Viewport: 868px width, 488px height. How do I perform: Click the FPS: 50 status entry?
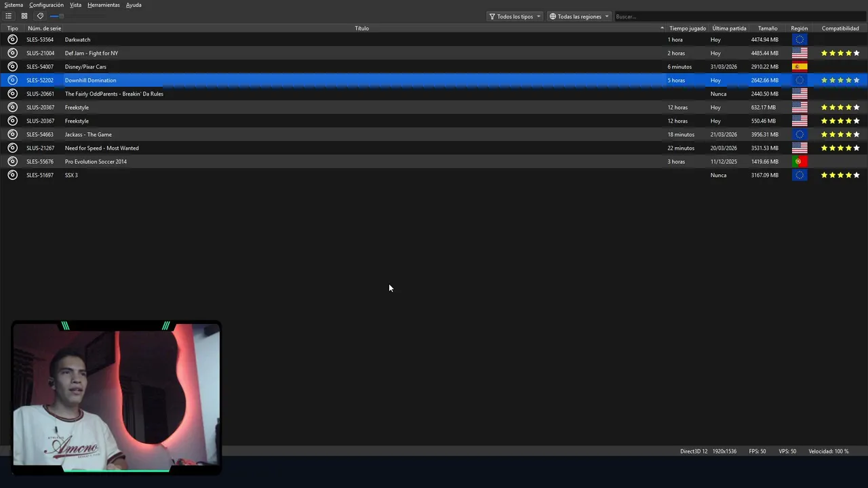pos(757,451)
